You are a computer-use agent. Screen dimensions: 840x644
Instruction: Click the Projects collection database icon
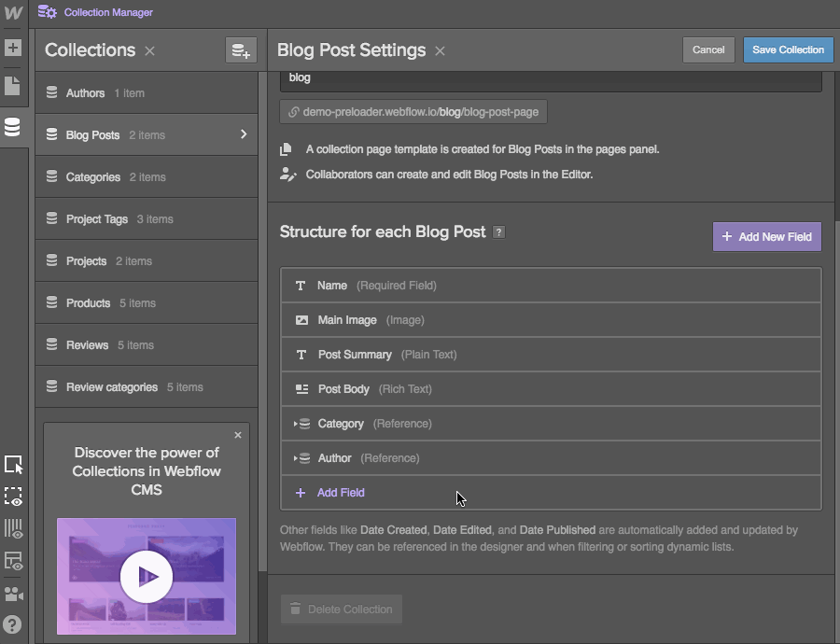(51, 261)
